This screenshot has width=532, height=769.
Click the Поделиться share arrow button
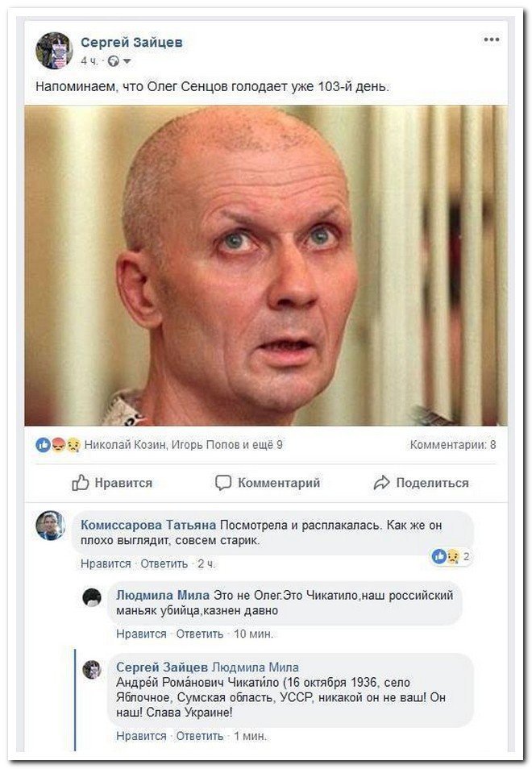pyautogui.click(x=422, y=483)
